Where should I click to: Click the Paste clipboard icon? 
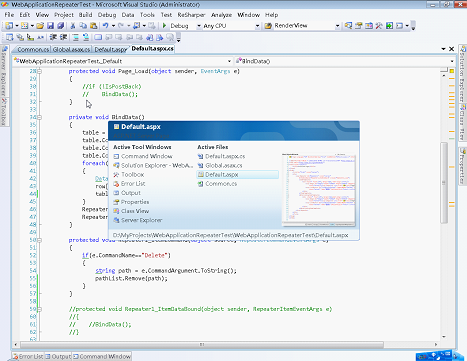(94, 26)
